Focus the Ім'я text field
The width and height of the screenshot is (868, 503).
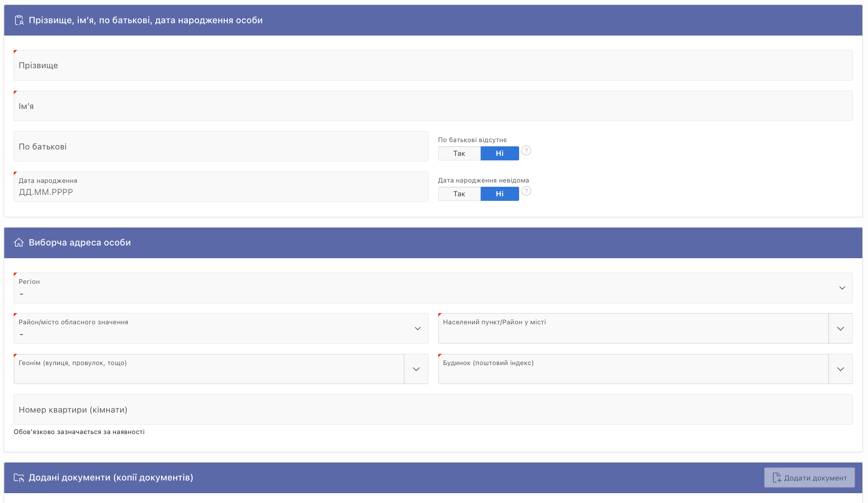(433, 106)
